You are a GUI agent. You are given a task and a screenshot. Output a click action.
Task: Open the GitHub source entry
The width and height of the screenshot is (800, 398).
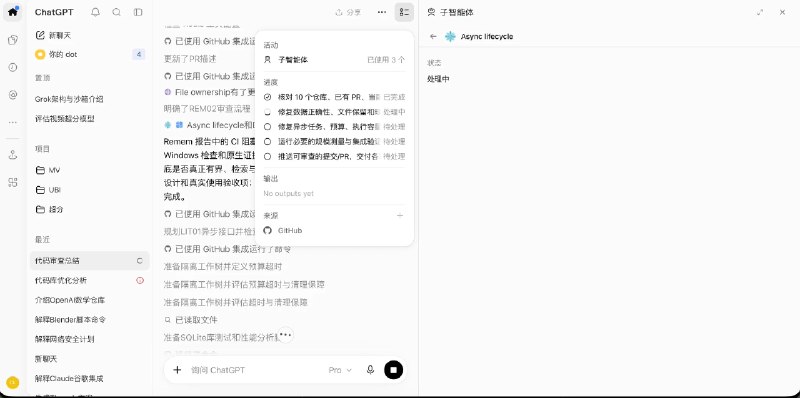click(x=334, y=230)
